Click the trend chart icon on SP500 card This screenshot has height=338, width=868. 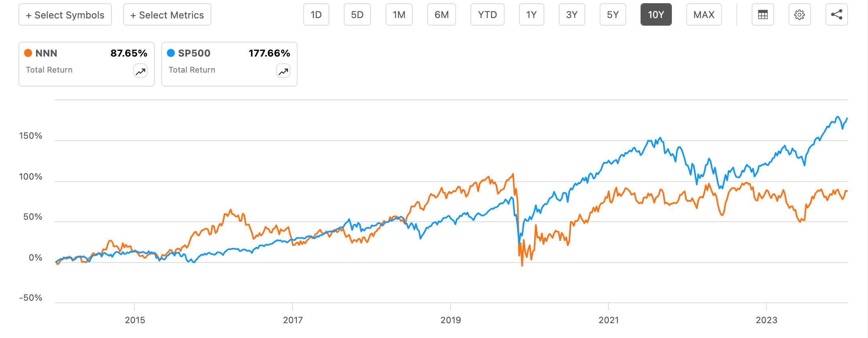(x=283, y=71)
